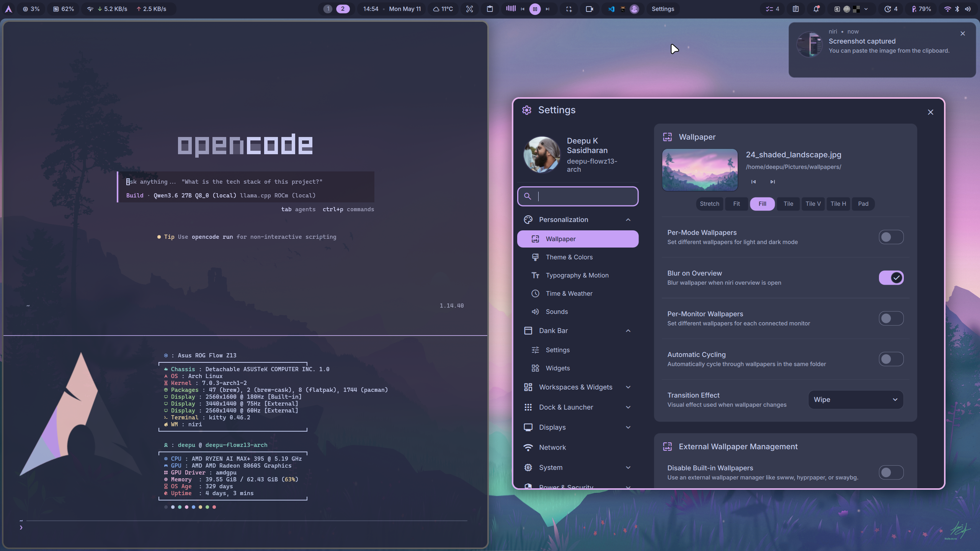Pause media playback in top bar

pyautogui.click(x=535, y=9)
